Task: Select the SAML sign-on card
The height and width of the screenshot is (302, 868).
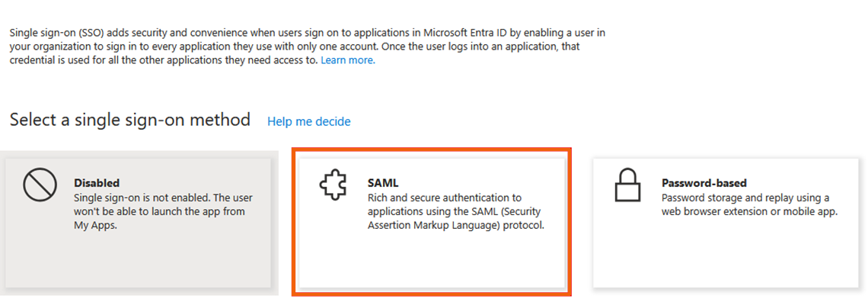Action: (x=432, y=223)
